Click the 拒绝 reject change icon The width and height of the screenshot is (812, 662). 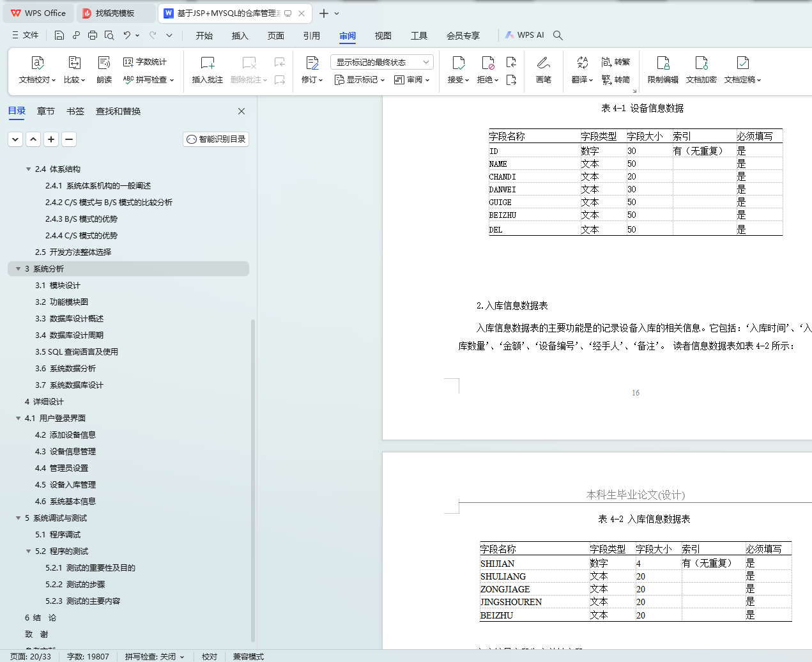point(487,63)
